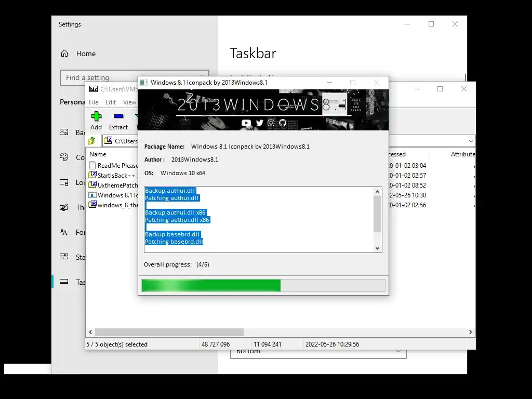Viewport: 532px width, 399px height.
Task: Click the Instagram icon in installer banner
Action: 271,123
